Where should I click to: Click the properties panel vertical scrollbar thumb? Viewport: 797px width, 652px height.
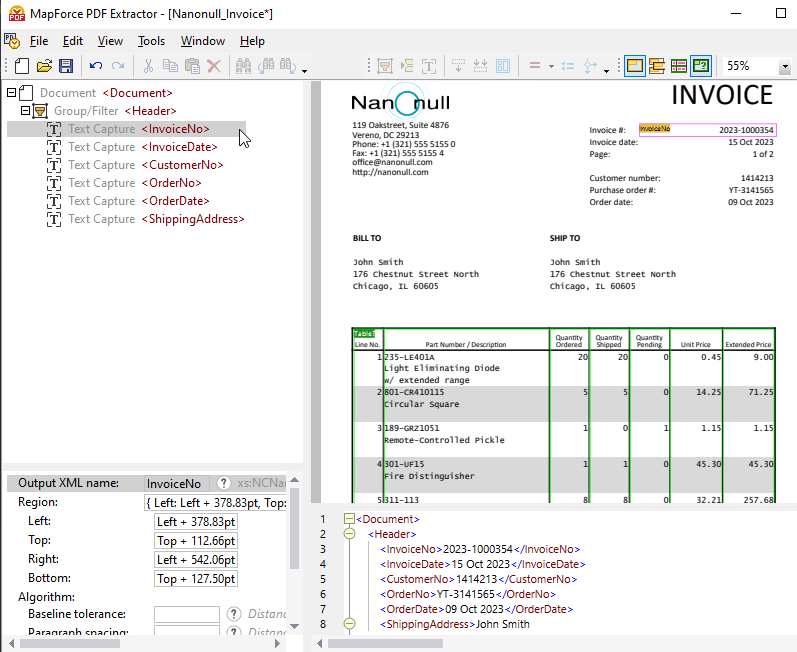[294, 530]
